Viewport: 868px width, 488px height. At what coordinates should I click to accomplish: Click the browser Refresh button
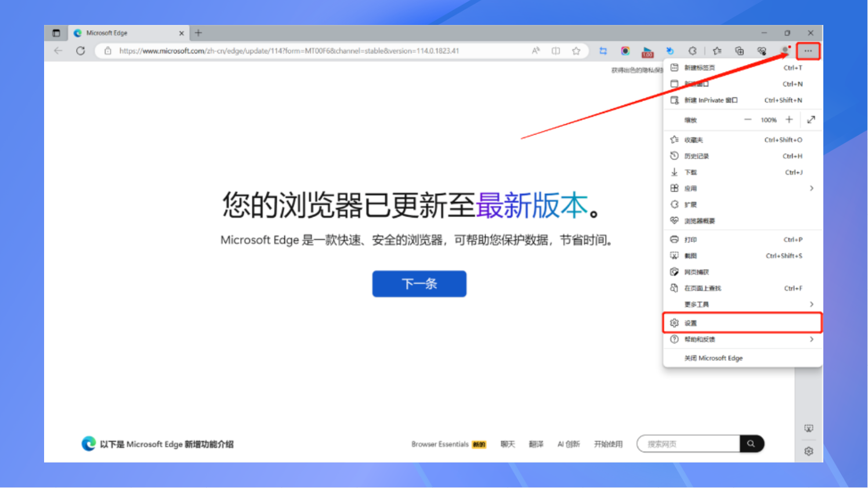tap(81, 51)
